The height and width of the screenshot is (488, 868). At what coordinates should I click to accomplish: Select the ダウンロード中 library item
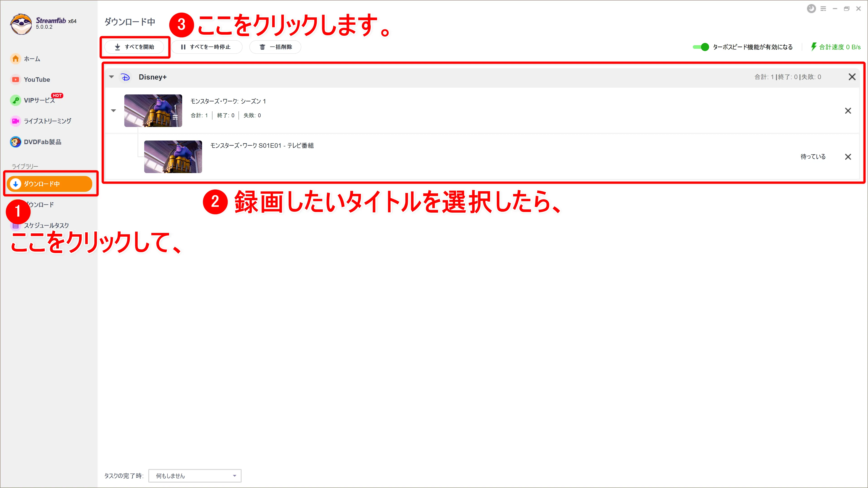(49, 184)
